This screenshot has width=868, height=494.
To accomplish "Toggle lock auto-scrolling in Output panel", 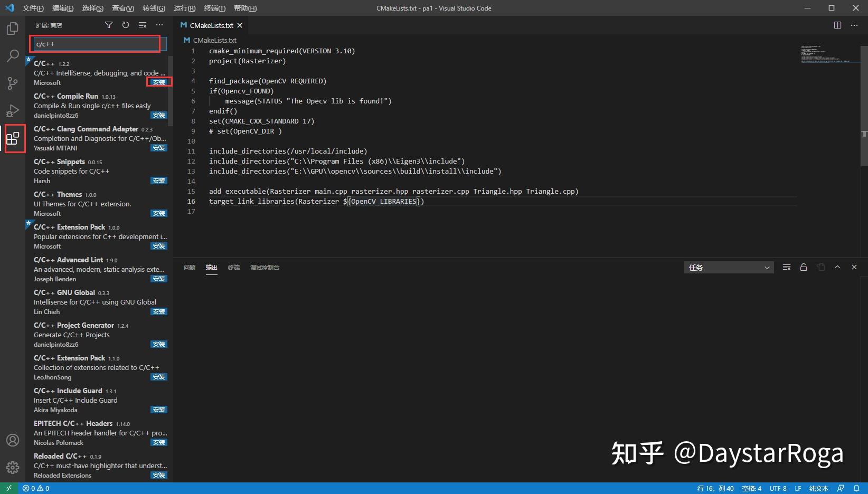I will click(804, 267).
